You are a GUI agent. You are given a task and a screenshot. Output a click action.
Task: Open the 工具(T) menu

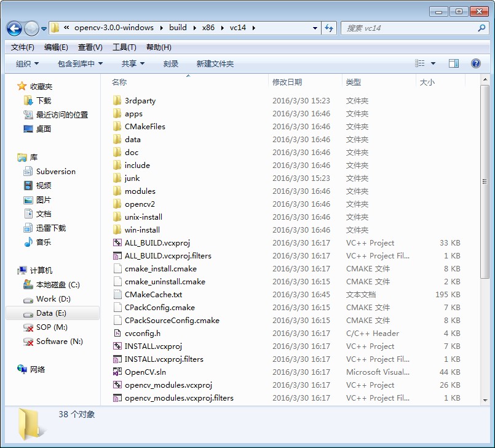point(124,47)
